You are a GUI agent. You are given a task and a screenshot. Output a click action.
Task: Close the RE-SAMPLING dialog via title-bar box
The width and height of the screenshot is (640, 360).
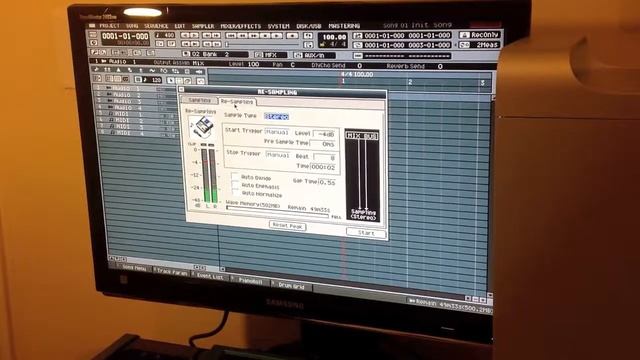(x=182, y=89)
